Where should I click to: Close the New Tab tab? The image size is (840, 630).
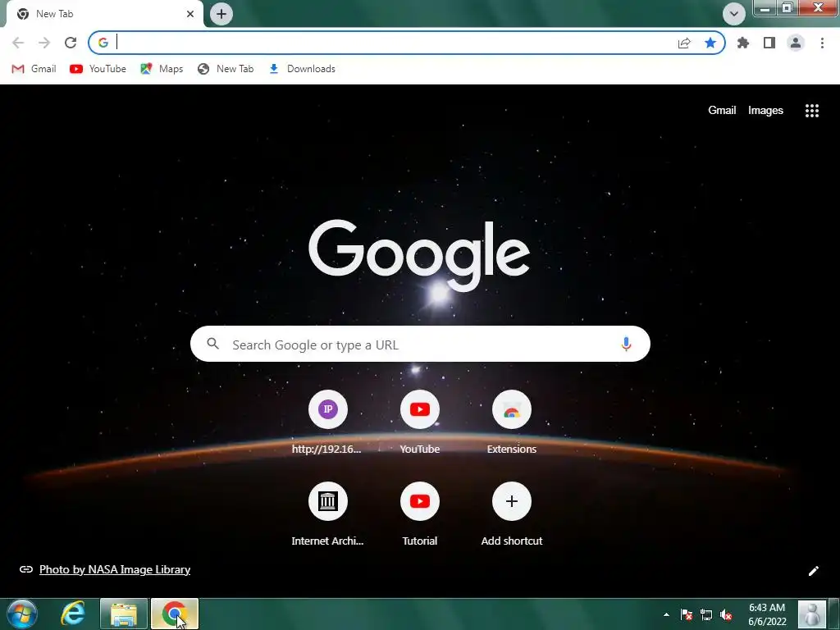pos(190,14)
